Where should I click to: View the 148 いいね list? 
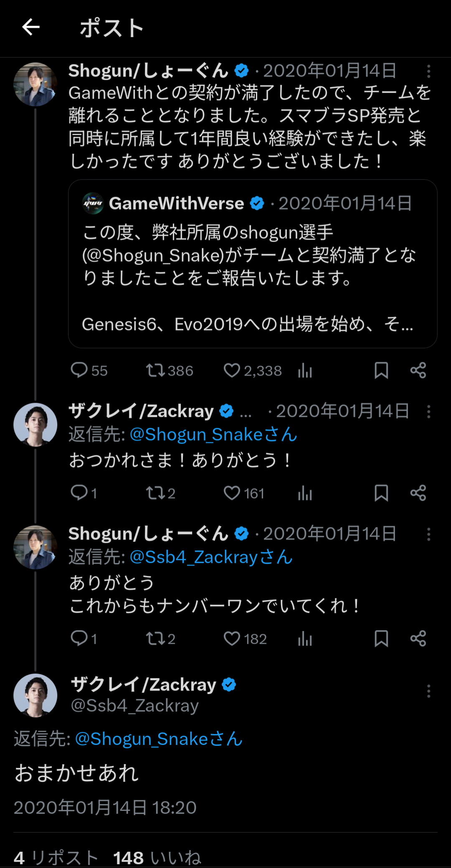(157, 858)
